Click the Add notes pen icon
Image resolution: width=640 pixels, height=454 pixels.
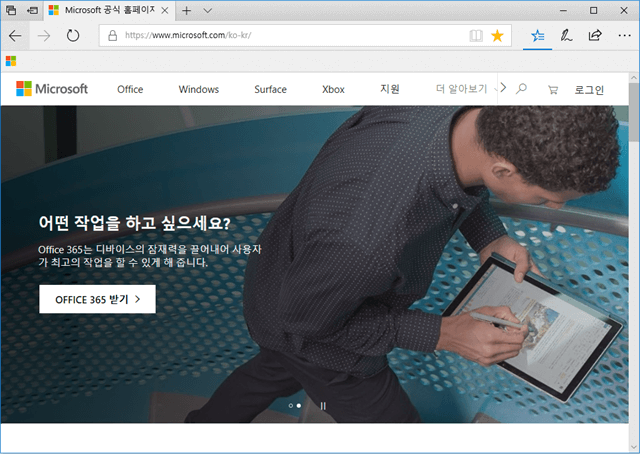566,36
